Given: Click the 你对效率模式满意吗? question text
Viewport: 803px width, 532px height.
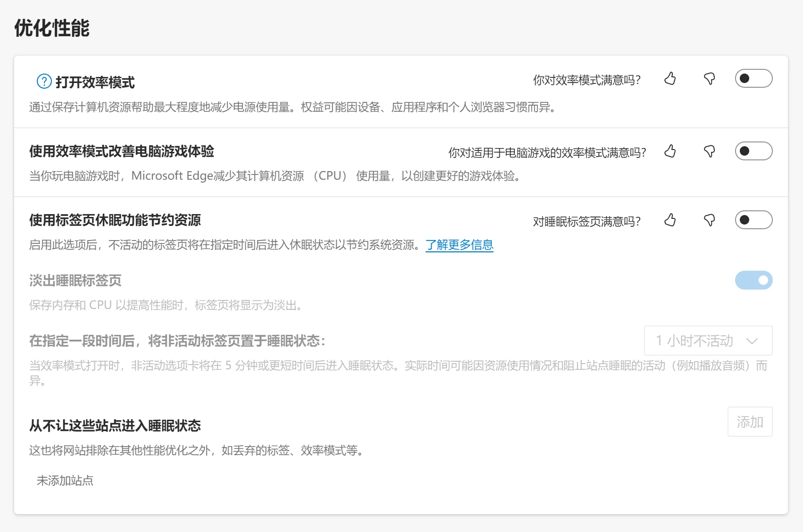Looking at the screenshot, I should pos(587,80).
